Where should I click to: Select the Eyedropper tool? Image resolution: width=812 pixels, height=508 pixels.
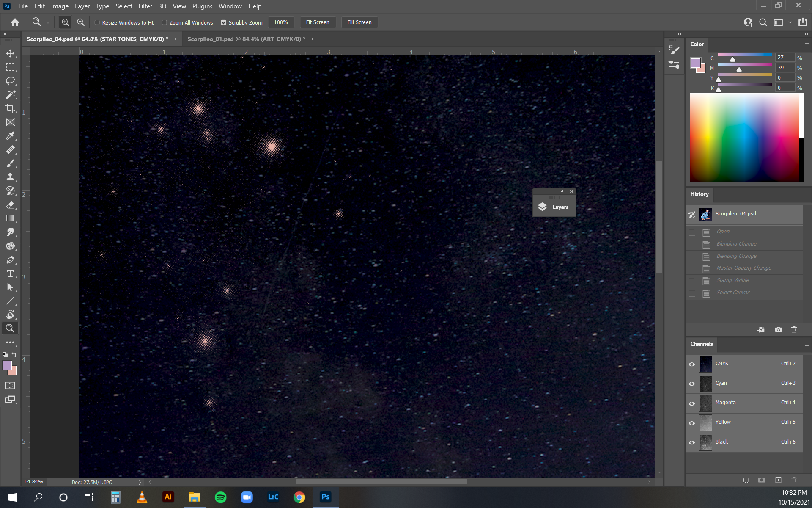(10, 136)
